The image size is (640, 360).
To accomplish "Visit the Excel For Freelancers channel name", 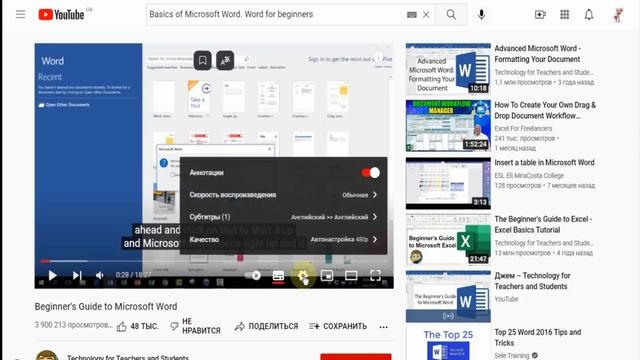I will [x=523, y=128].
